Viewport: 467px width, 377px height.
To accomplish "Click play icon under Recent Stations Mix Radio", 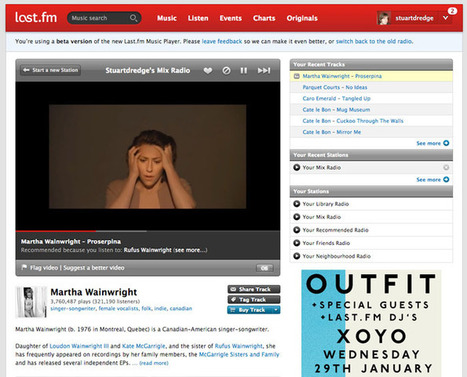I will [296, 167].
